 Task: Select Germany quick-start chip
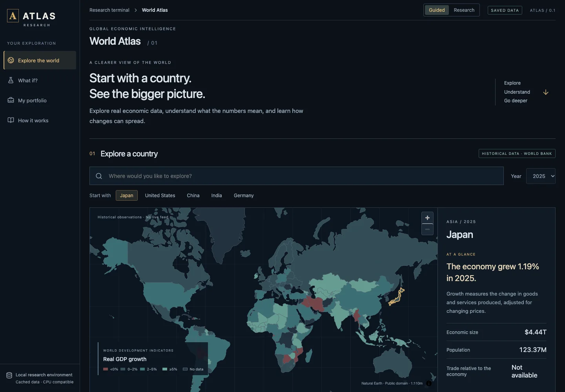[244, 195]
